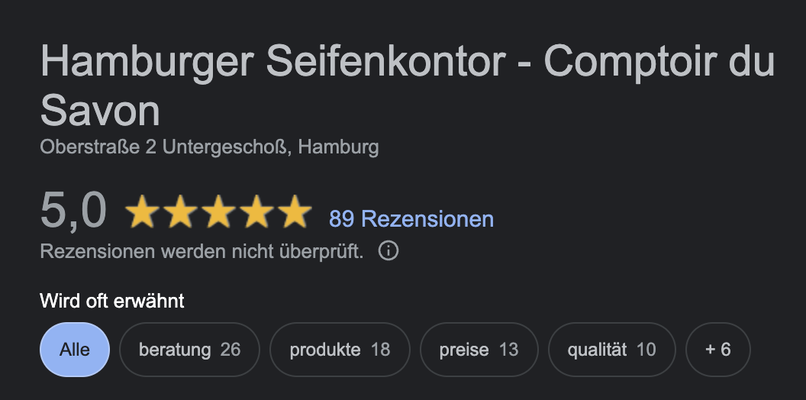Screen dimensions: 806x400
Task: Click the 5,0 rating score
Action: click(74, 211)
